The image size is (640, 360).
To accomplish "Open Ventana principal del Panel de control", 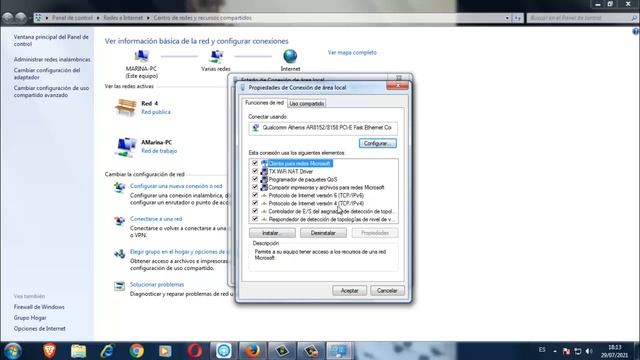I will [x=51, y=40].
